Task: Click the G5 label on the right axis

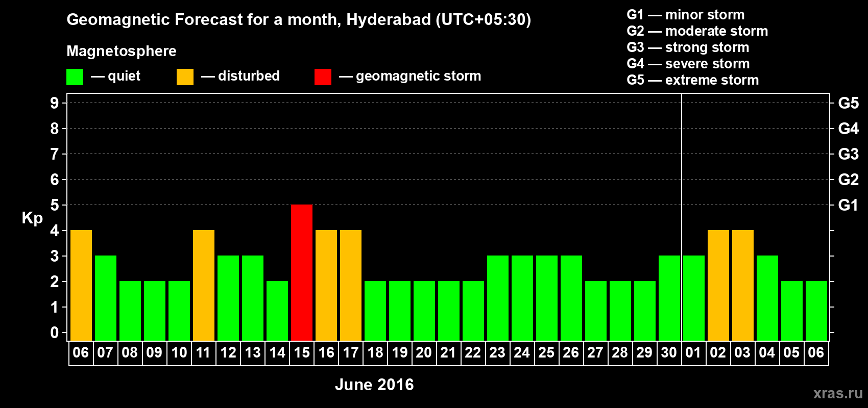Action: tap(848, 103)
